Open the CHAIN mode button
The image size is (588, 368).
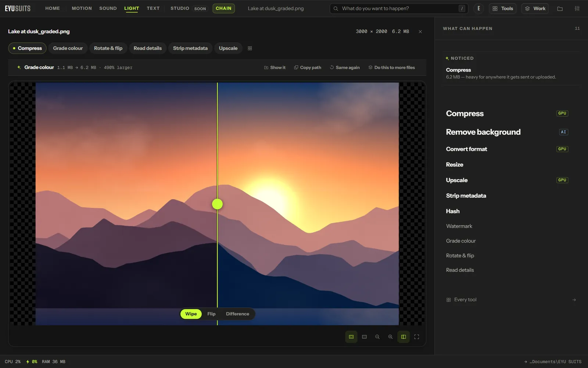tap(223, 8)
